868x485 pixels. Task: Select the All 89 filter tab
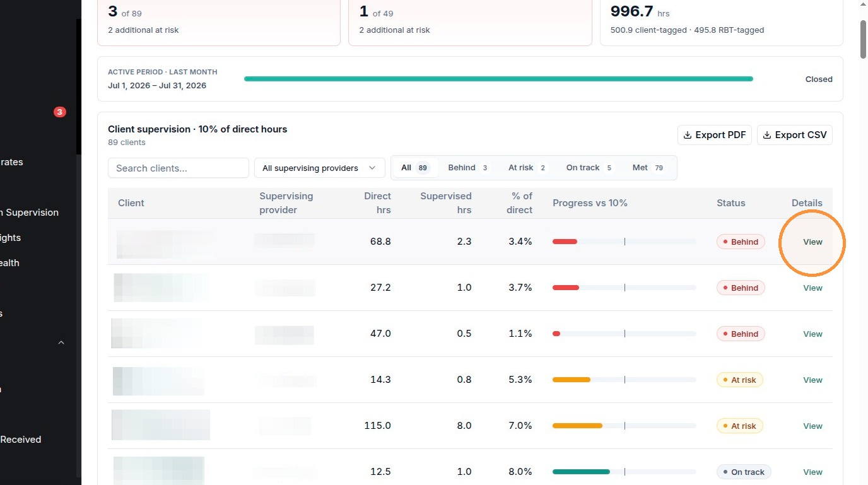click(415, 168)
